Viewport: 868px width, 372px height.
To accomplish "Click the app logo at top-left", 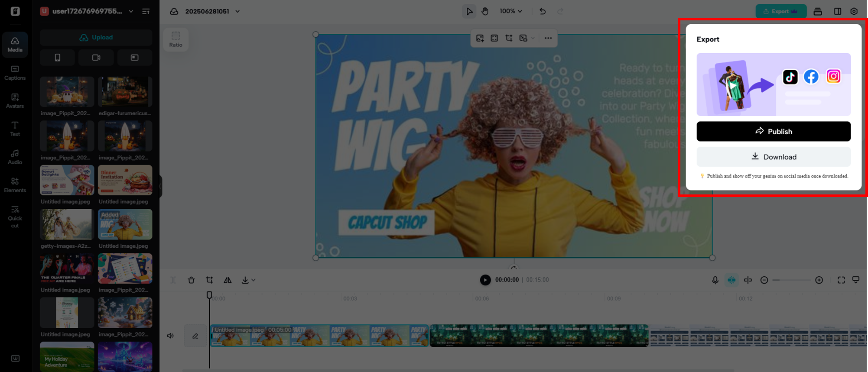I will [x=15, y=11].
